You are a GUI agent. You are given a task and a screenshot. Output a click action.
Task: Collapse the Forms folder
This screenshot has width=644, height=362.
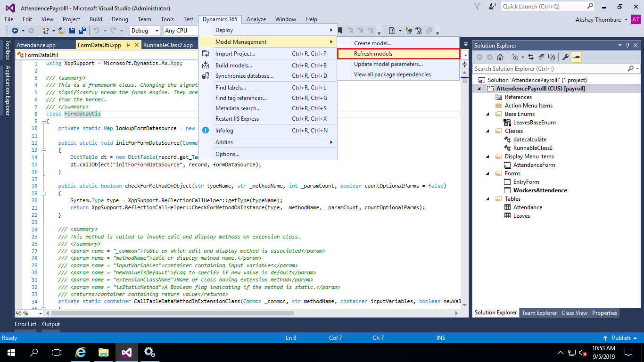tap(488, 173)
